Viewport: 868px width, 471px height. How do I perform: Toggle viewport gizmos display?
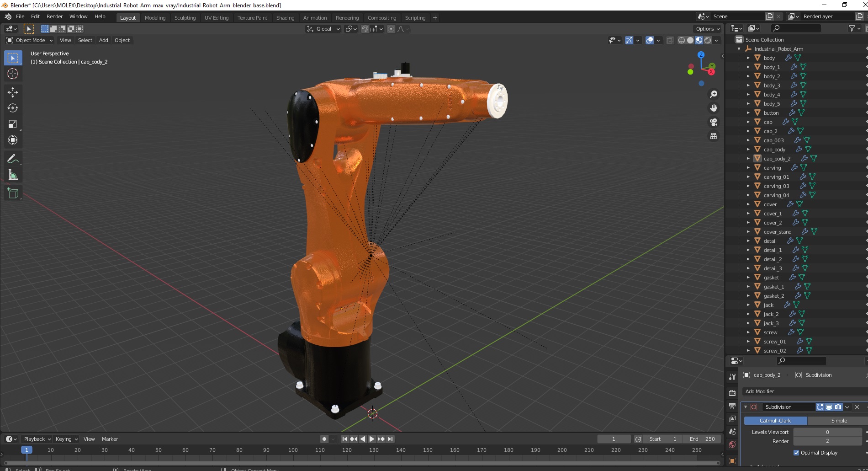point(629,40)
